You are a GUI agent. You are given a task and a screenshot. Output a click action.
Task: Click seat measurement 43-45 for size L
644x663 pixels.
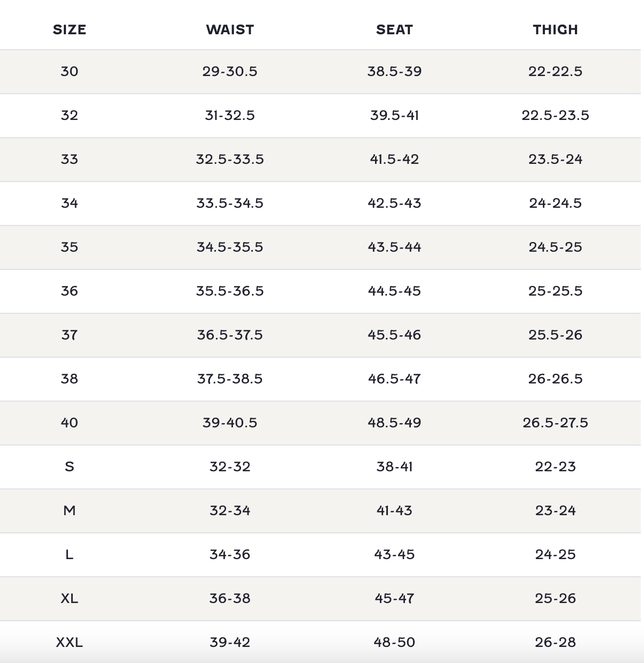click(394, 554)
